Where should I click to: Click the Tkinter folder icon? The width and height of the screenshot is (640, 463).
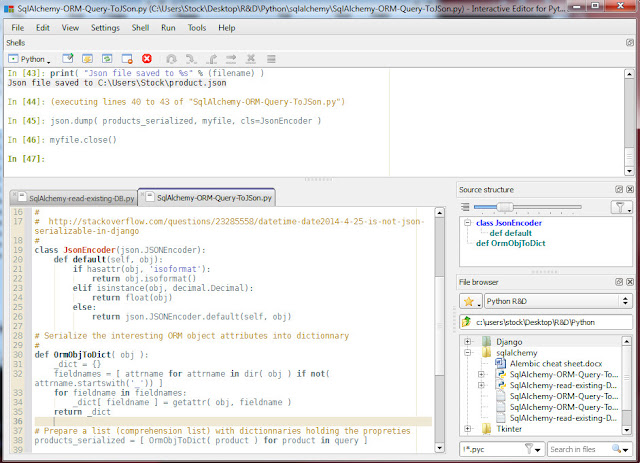486,429
